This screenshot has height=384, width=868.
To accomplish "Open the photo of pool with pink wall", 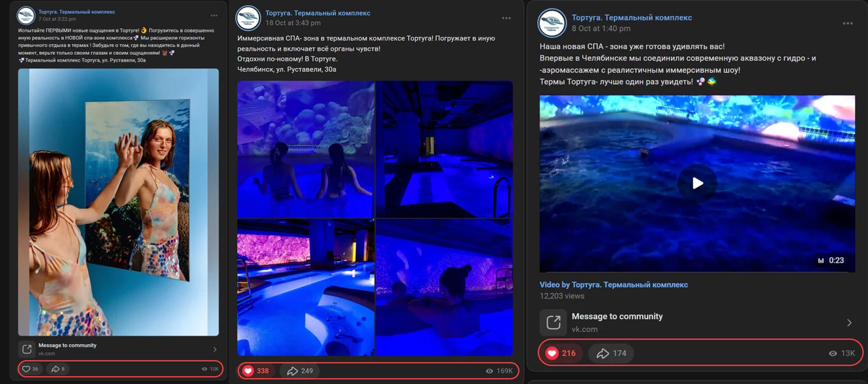I will pyautogui.click(x=306, y=288).
